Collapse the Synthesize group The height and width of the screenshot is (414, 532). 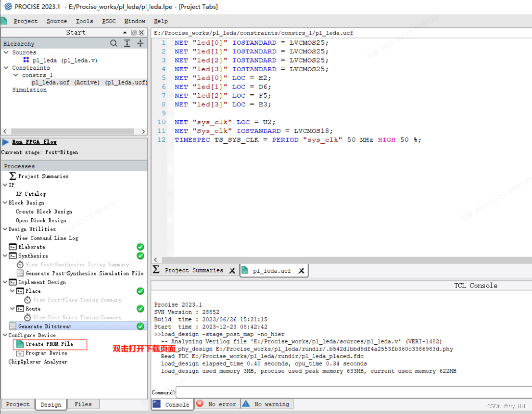5,256
